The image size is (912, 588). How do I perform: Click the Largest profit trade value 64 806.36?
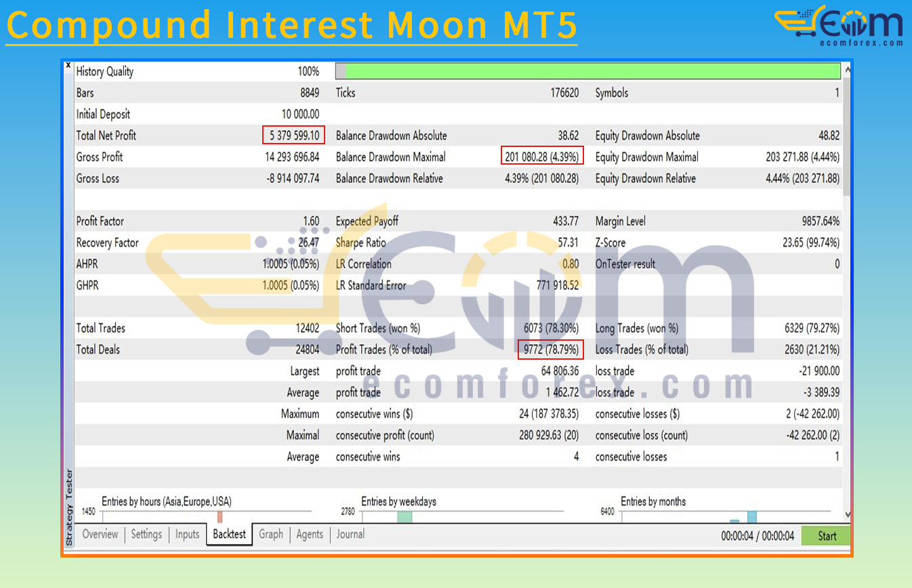[x=560, y=371]
